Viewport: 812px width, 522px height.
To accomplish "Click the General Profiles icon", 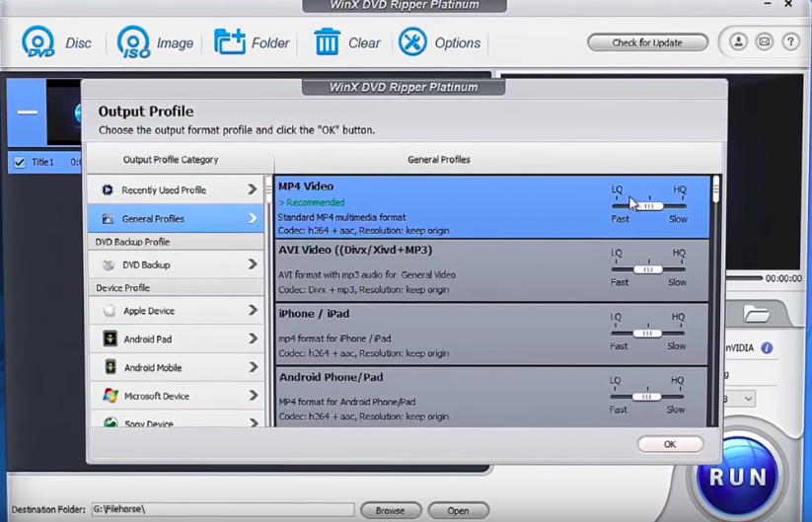I will [108, 218].
